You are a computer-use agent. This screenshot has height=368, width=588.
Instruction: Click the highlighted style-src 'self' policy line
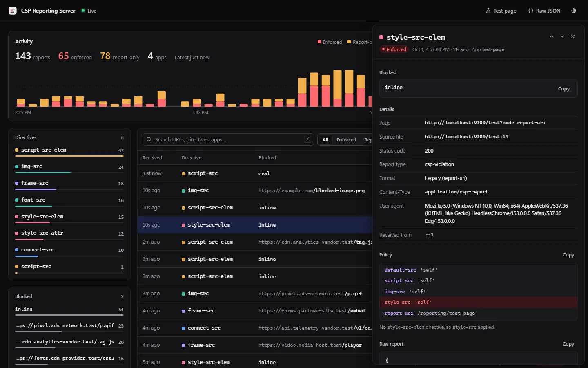tap(479, 302)
